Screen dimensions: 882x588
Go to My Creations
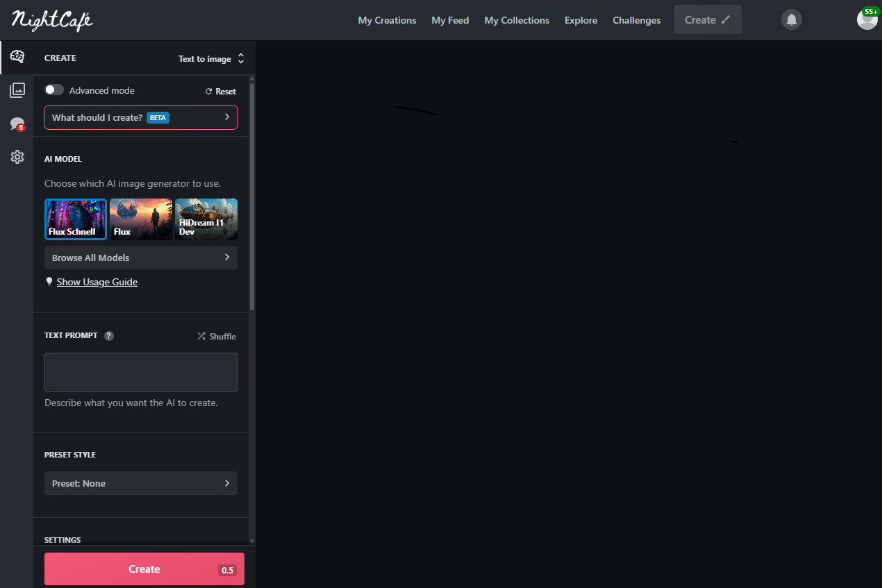[x=387, y=20]
